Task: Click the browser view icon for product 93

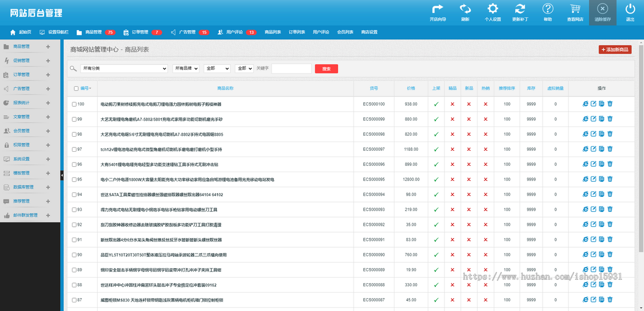Action: (x=586, y=209)
